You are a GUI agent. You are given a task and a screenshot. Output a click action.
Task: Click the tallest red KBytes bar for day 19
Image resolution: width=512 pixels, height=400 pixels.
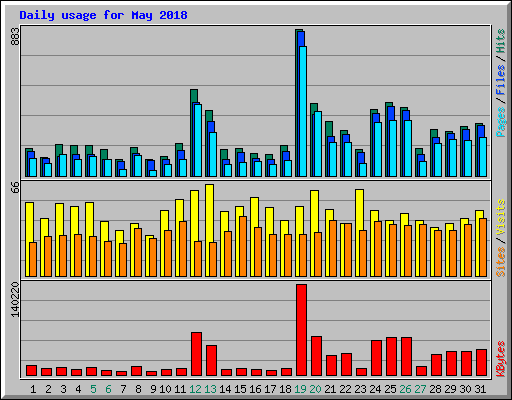301,330
